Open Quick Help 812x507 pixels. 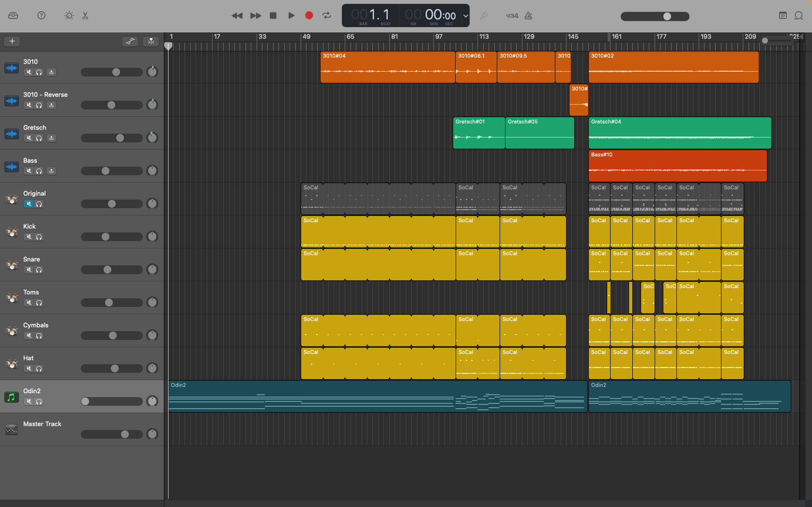pyautogui.click(x=42, y=15)
